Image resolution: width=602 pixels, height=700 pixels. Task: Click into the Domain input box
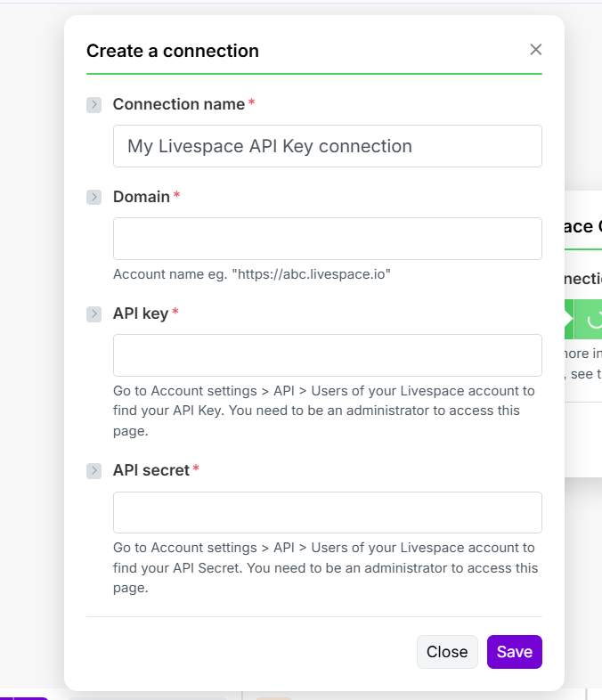coord(327,239)
